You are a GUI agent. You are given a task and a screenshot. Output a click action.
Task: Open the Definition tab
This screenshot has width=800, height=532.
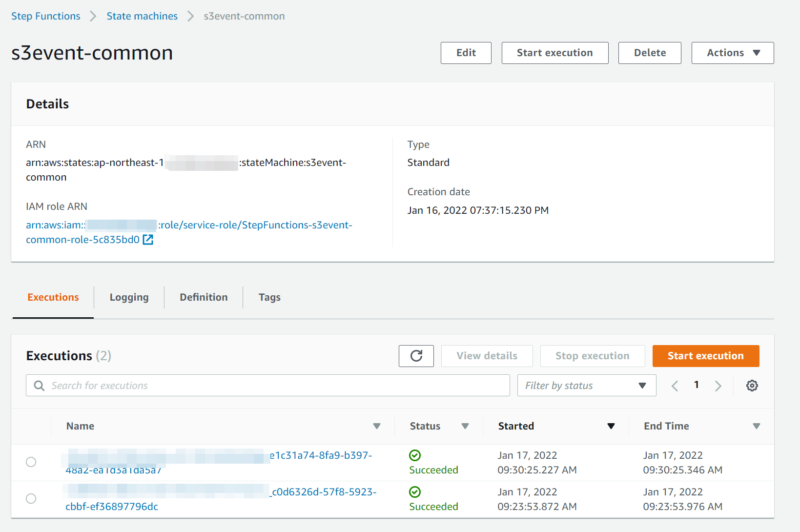[203, 297]
